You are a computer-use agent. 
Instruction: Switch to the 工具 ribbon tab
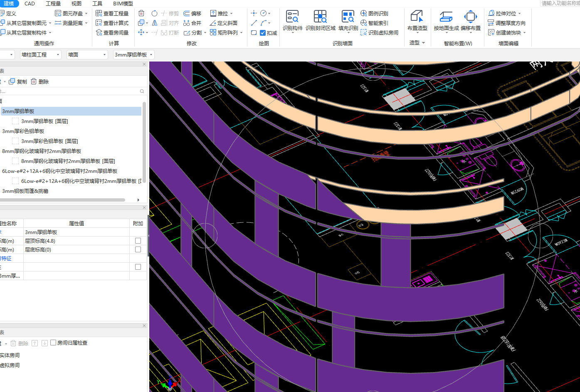(97, 3)
